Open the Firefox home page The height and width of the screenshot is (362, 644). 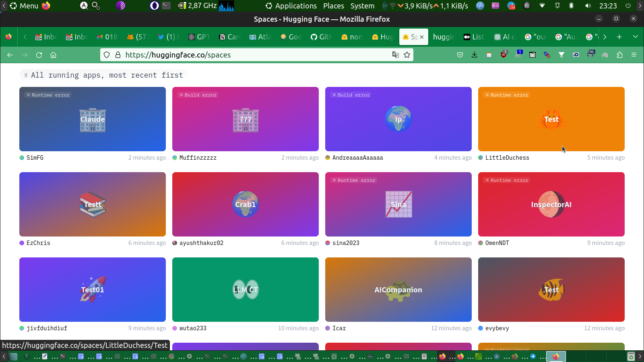coord(53,55)
